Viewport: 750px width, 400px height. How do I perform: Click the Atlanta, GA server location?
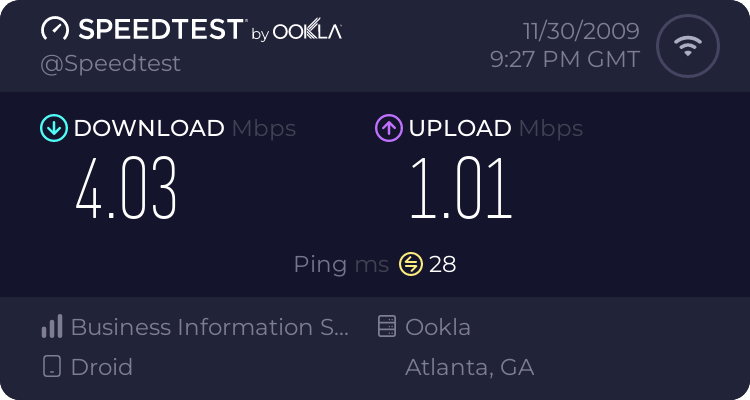469,367
